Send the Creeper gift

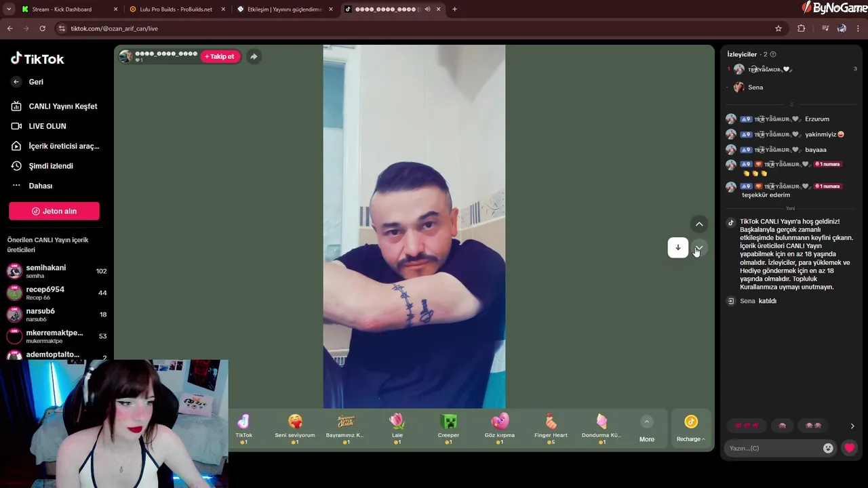click(448, 429)
